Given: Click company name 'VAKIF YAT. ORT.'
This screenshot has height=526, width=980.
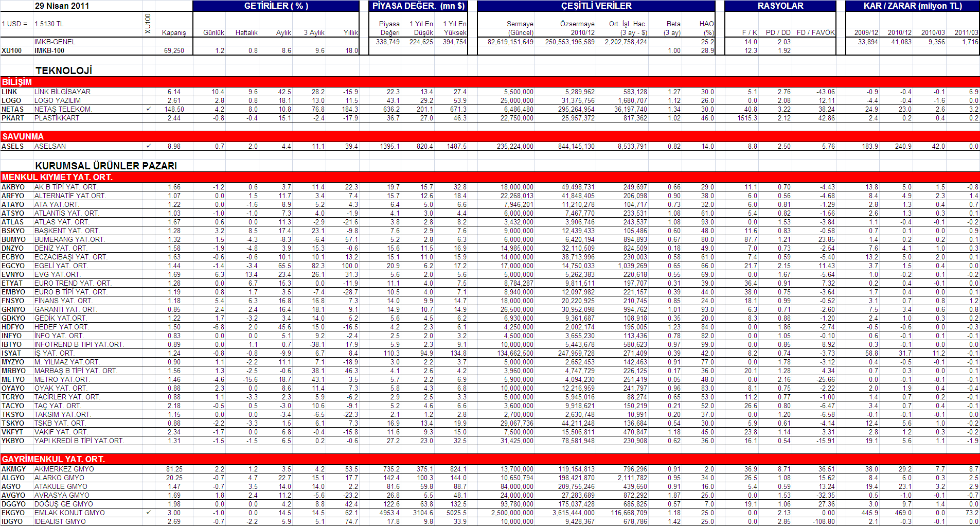Looking at the screenshot, I should [x=61, y=432].
